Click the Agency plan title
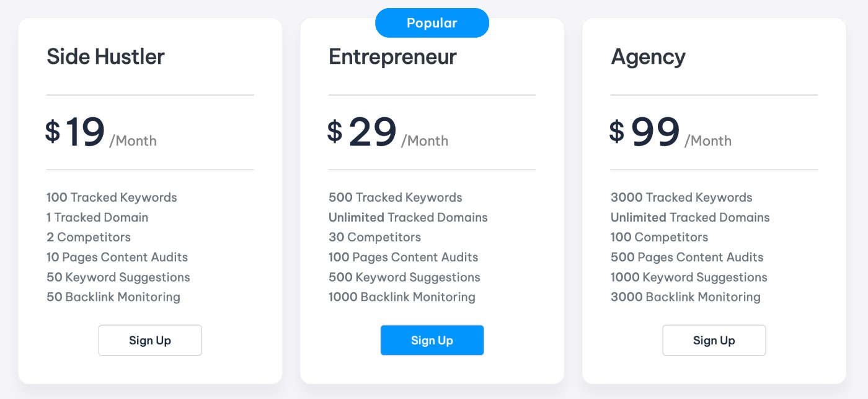This screenshot has height=399, width=868. click(649, 56)
